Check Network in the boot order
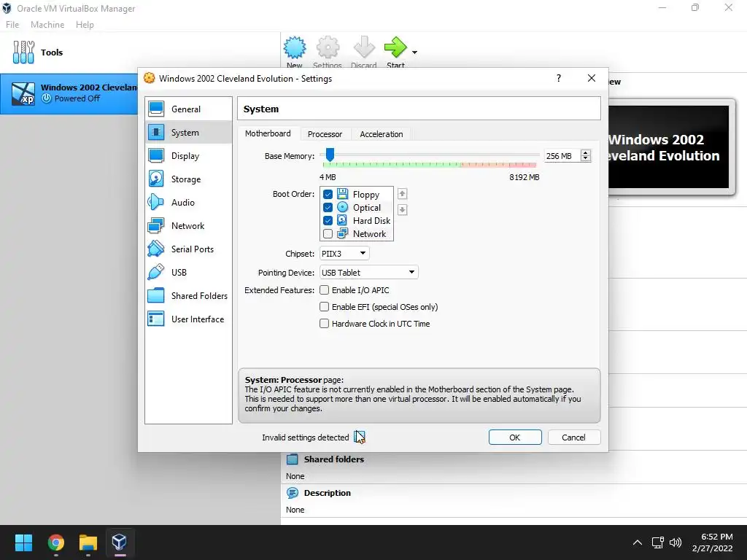This screenshot has height=560, width=747. tap(328, 234)
